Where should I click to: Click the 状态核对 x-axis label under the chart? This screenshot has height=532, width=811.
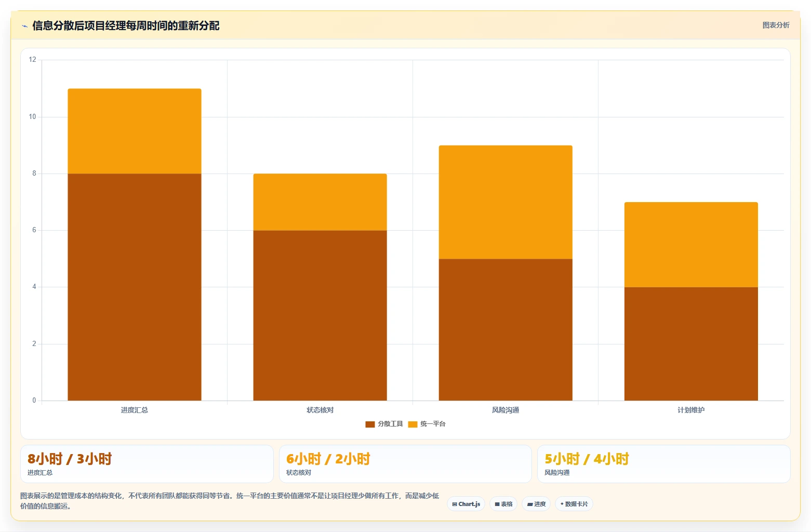(320, 410)
